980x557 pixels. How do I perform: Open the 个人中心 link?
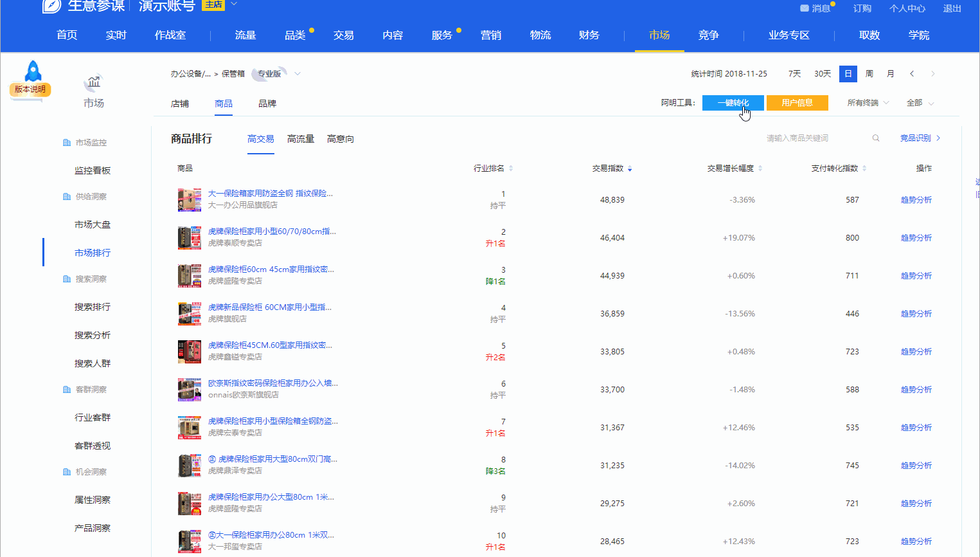click(907, 8)
